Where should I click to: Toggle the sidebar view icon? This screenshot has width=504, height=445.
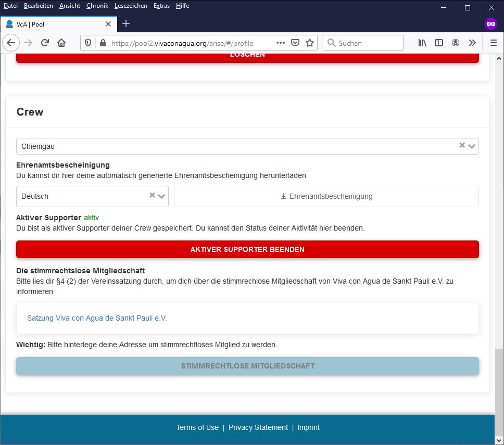[x=439, y=43]
